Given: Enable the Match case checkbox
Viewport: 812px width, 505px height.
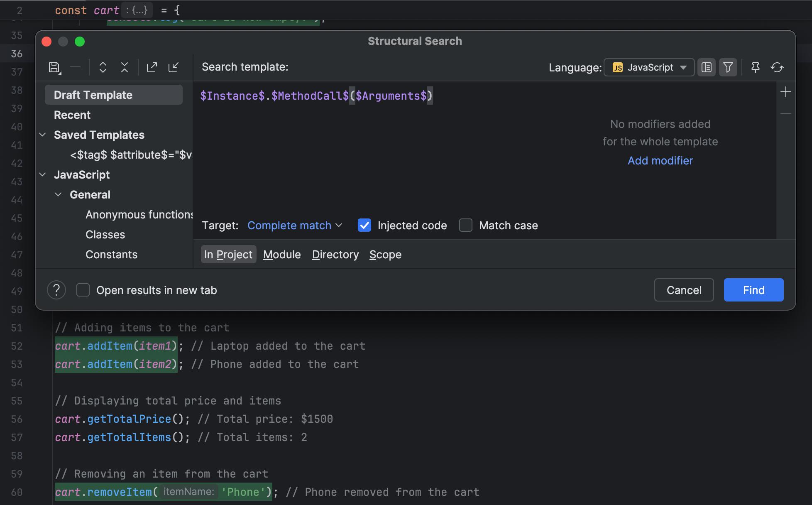Looking at the screenshot, I should tap(465, 225).
